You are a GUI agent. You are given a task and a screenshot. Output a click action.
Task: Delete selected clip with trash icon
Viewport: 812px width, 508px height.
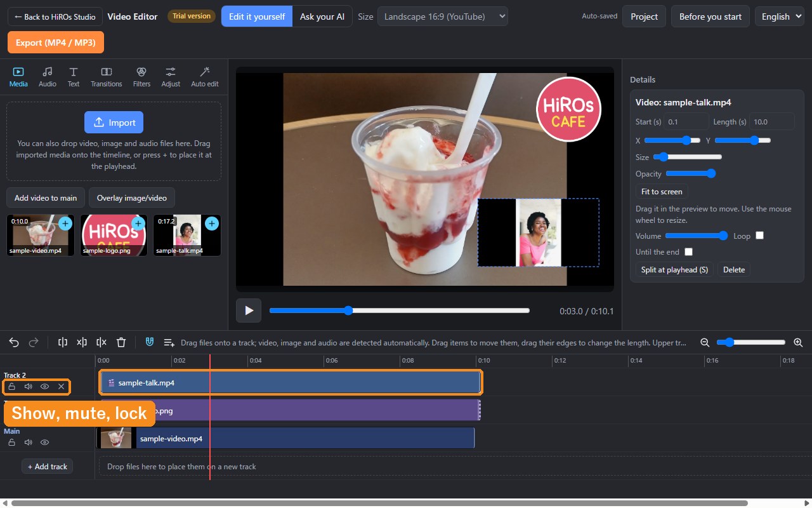[121, 342]
